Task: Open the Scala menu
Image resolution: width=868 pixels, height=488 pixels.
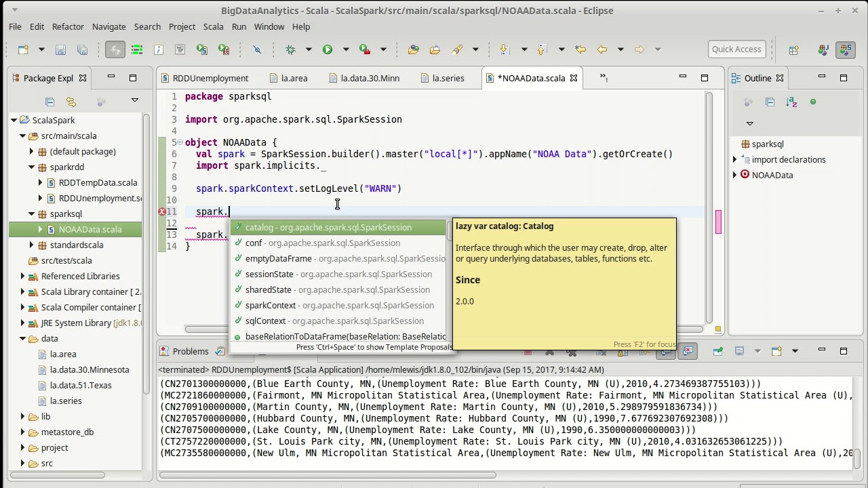Action: pyautogui.click(x=213, y=26)
